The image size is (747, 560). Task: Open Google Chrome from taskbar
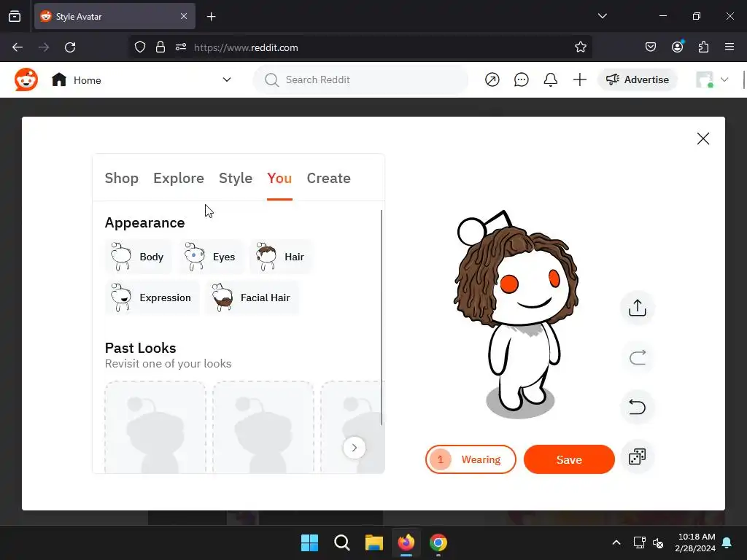tap(438, 542)
